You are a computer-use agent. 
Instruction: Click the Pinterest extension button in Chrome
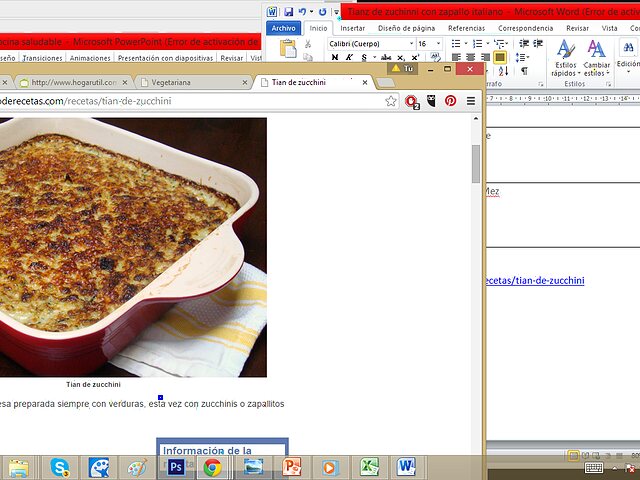451,101
